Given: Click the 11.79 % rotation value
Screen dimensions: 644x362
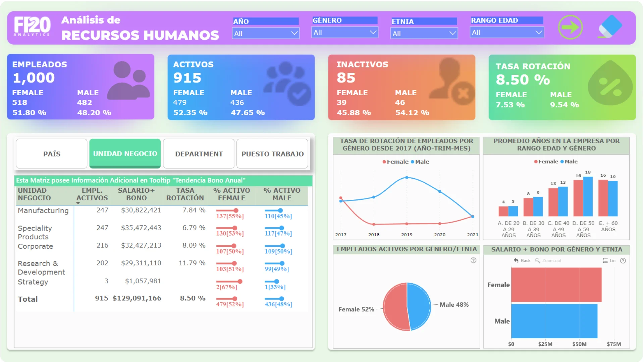Looking at the screenshot, I should click(x=192, y=263).
